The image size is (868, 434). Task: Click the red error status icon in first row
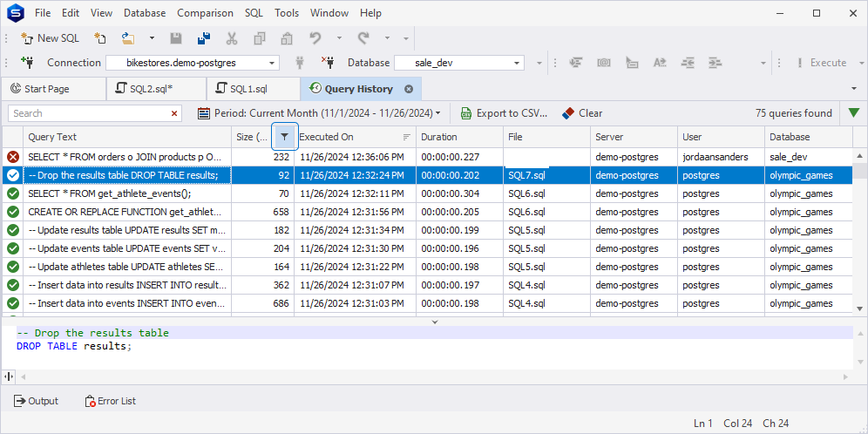click(13, 157)
